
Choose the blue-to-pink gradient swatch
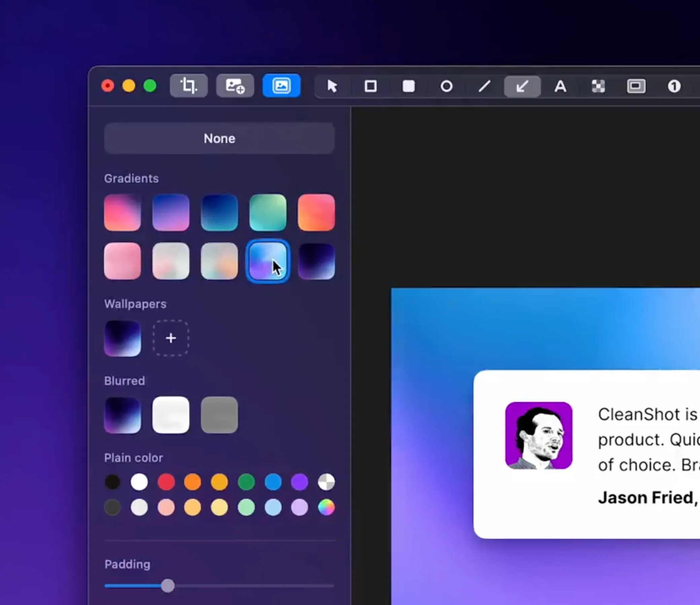(x=171, y=212)
